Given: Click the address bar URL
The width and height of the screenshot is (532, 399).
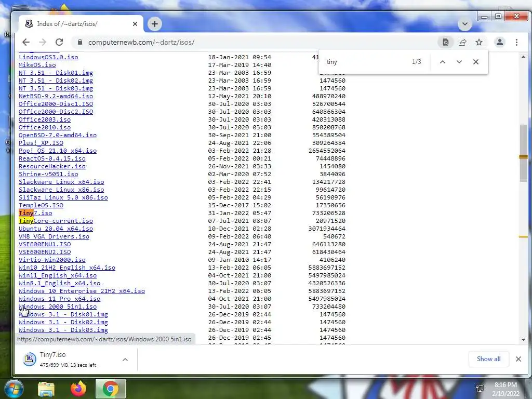Looking at the screenshot, I should pos(141,43).
